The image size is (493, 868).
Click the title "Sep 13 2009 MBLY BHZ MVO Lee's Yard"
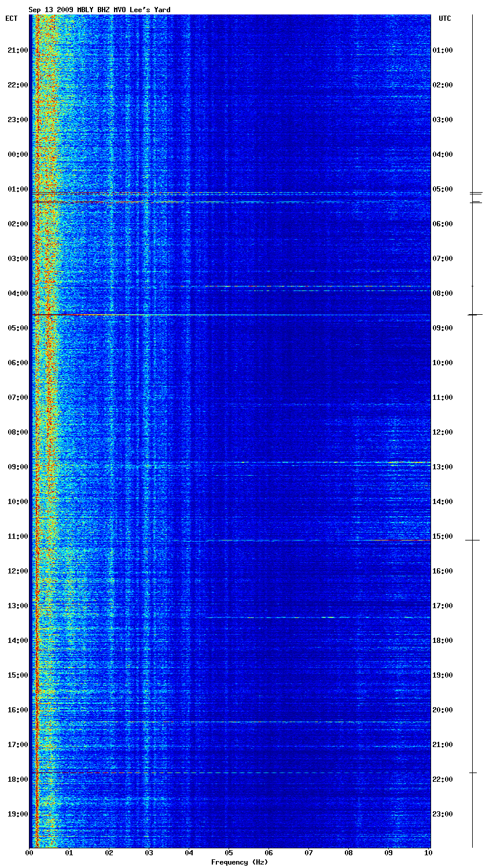point(100,10)
